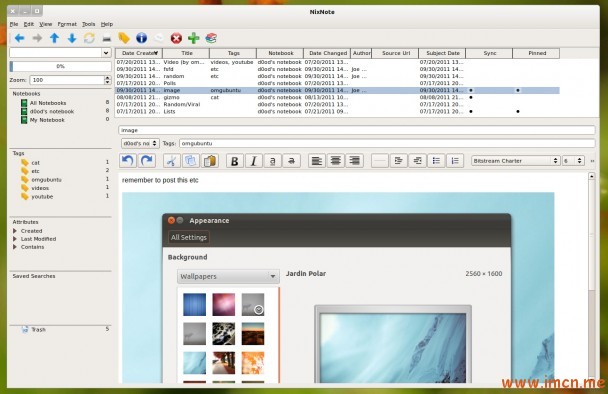
Task: Select the gizmo note row
Action: [337, 97]
